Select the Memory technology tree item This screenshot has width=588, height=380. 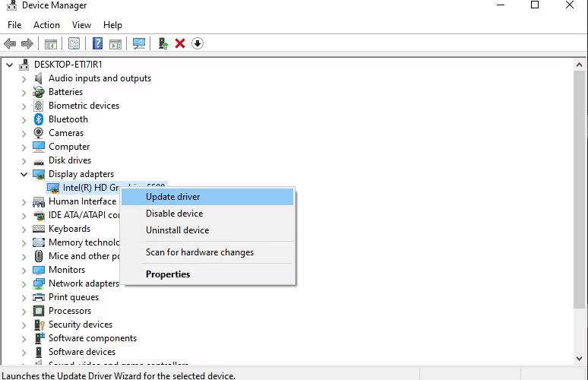[84, 242]
